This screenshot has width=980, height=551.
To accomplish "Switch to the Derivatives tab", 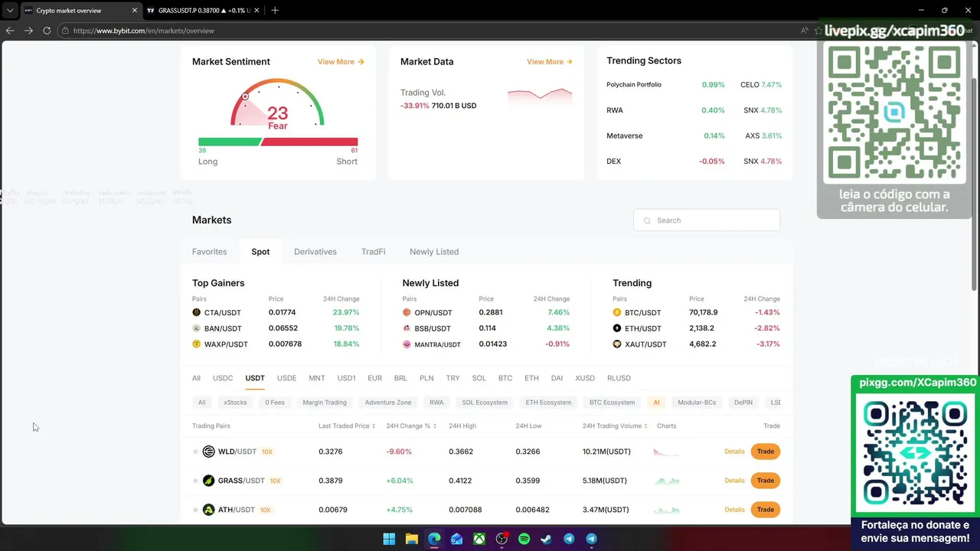I will [315, 252].
